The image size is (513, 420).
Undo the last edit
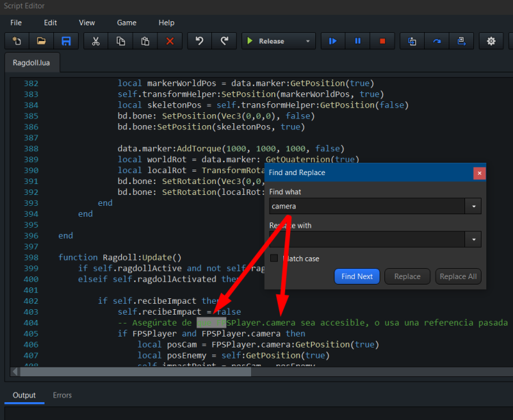(x=200, y=41)
